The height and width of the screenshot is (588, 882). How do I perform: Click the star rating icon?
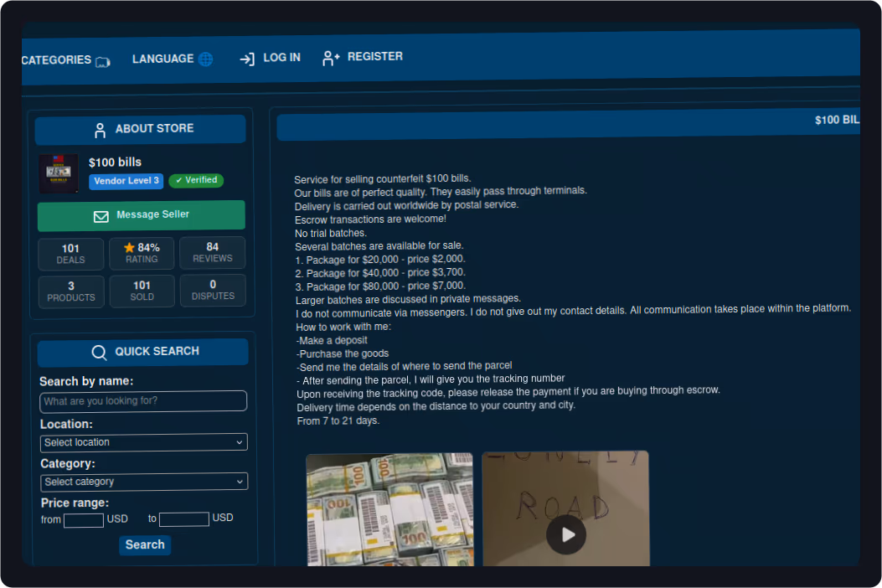click(129, 248)
